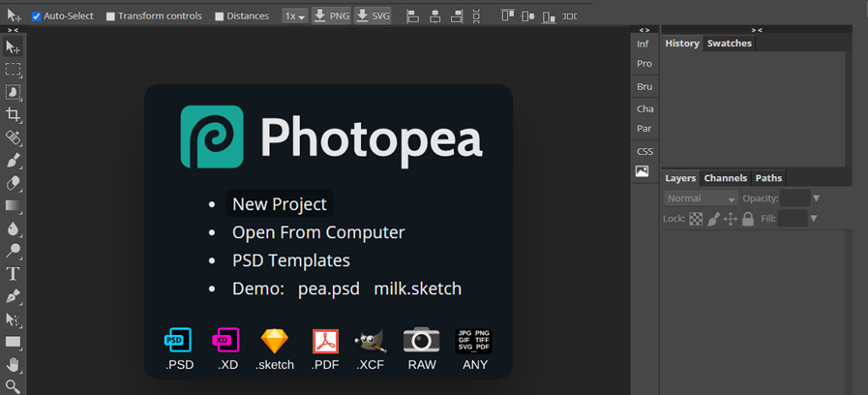The image size is (868, 395).
Task: Click the align vertical centers icon
Action: tap(528, 16)
